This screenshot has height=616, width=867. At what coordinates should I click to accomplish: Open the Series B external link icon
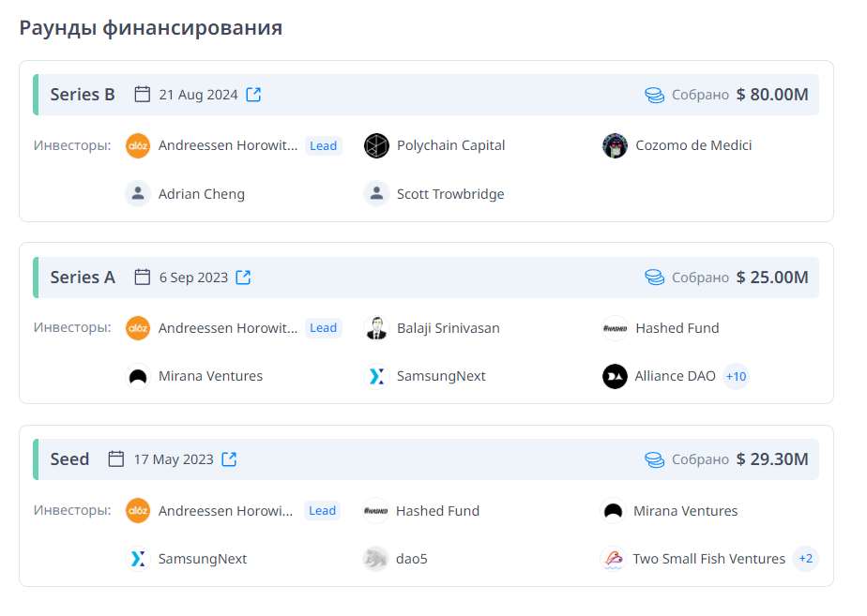tap(253, 95)
